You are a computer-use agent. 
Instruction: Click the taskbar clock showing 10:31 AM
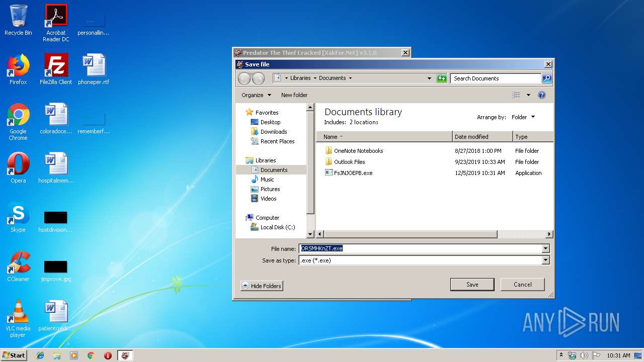[618, 355]
